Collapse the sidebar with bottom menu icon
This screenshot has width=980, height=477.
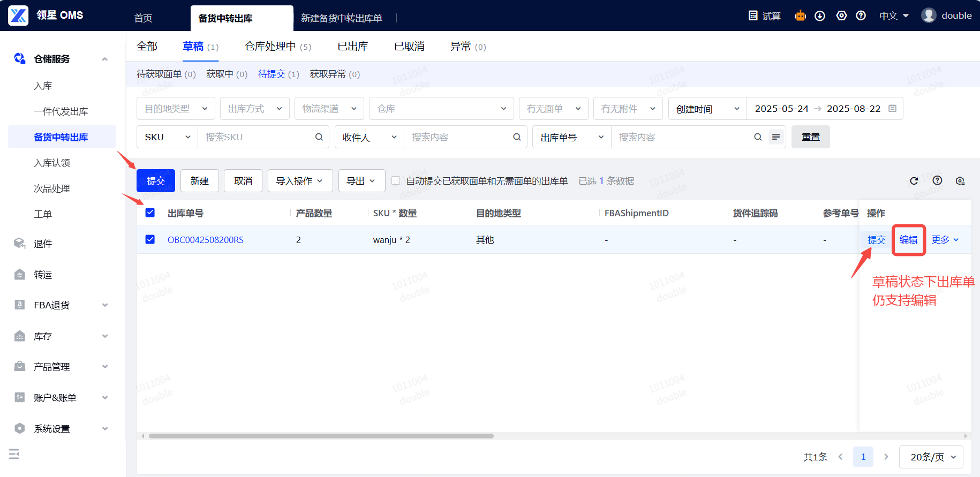14,455
